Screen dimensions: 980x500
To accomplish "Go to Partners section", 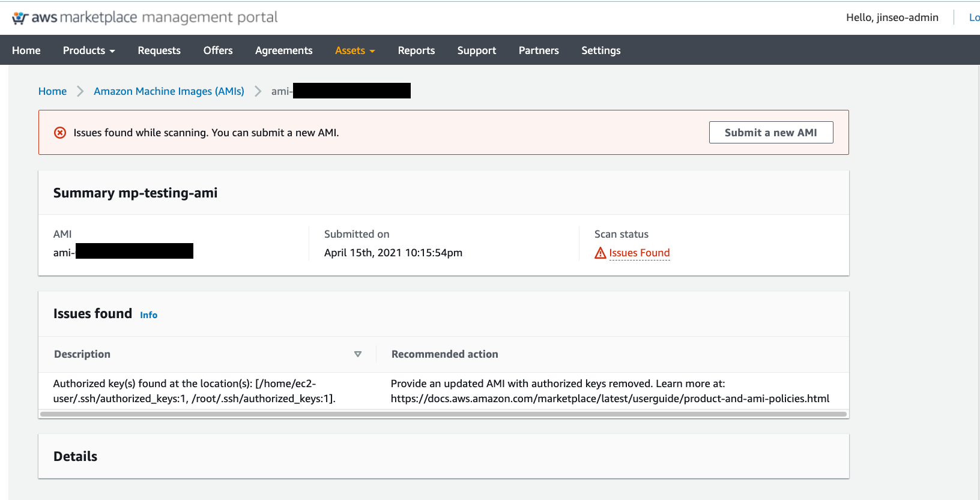I will click(539, 50).
